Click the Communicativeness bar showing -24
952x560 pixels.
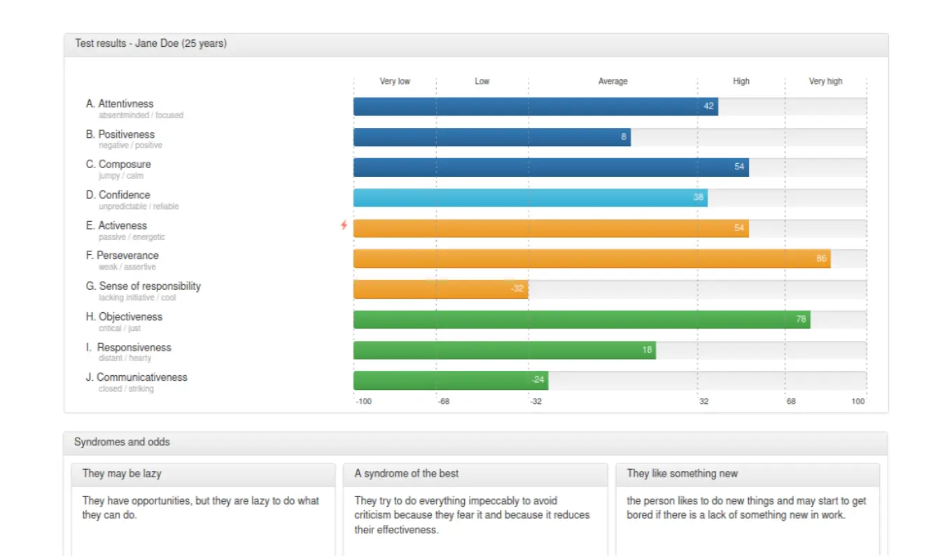[x=450, y=381]
